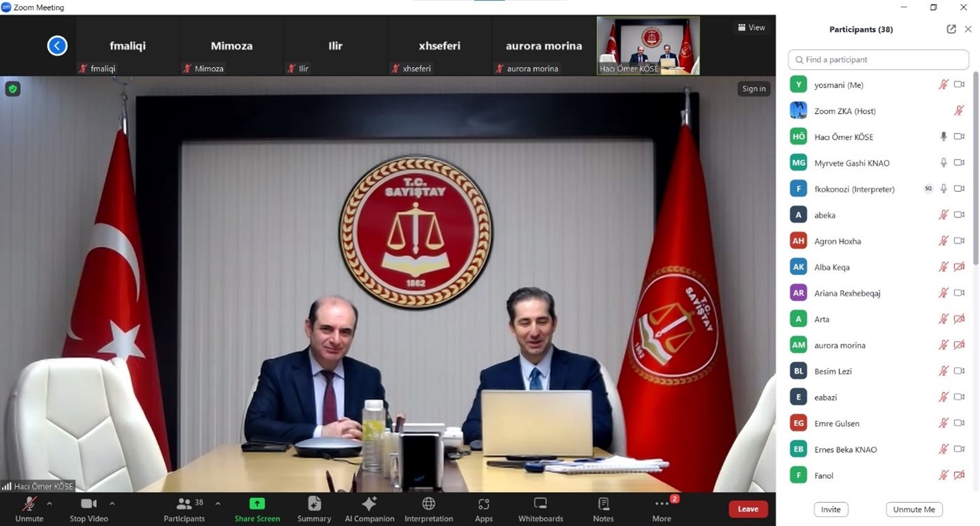Select the xhseferi participant tile
The height and width of the screenshot is (526, 980).
439,46
